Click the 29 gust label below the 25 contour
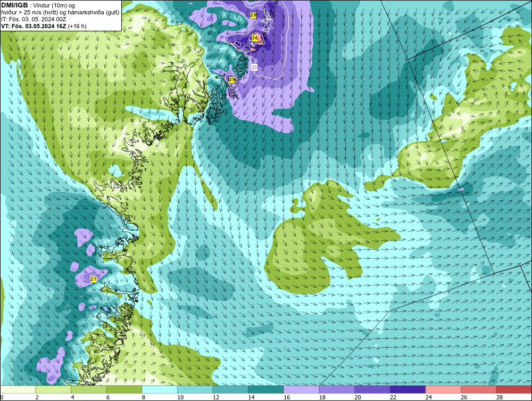Screen dimensions: 532x401 [x=232, y=79]
